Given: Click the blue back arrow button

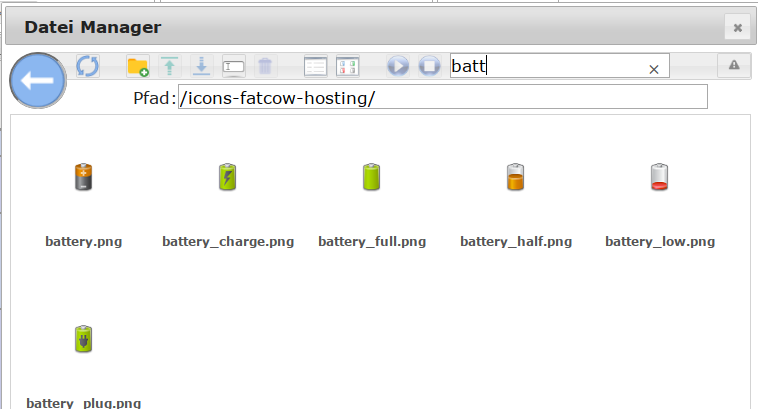Looking at the screenshot, I should (38, 83).
